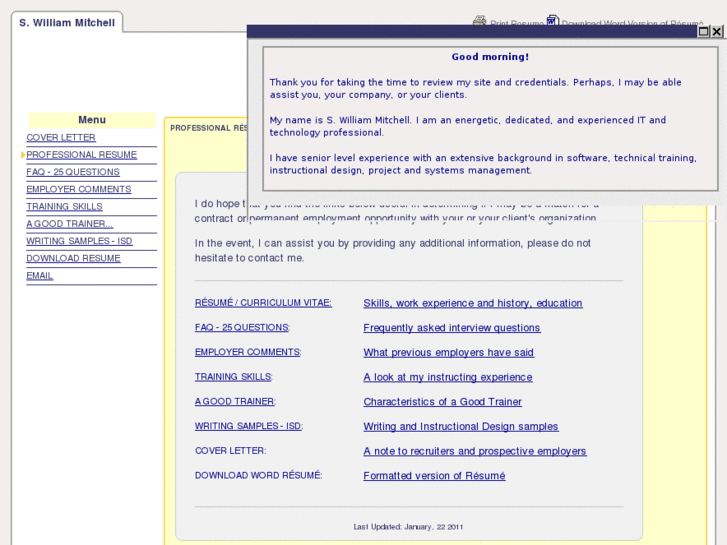Click the popup's dark blue title bar
Image resolution: width=727 pixels, height=545 pixels.
472,32
